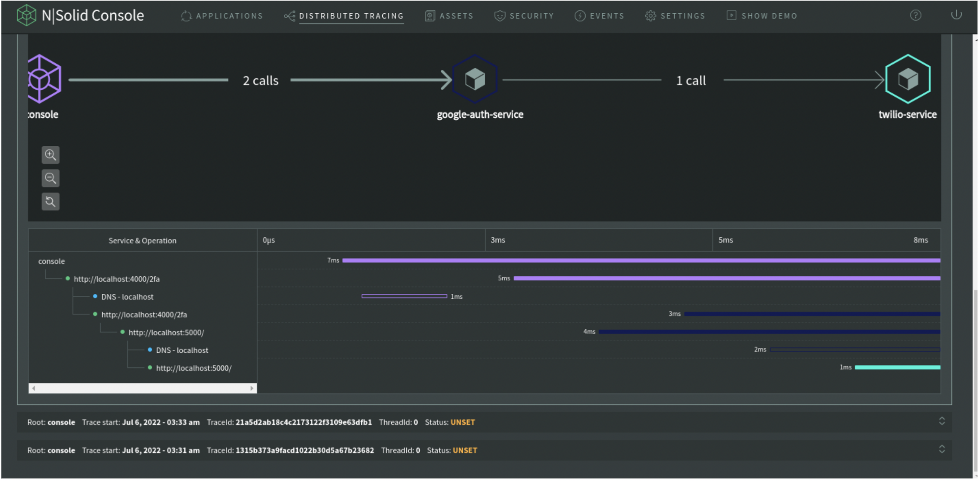
Task: Select the first DNS - localhost span
Action: click(127, 297)
